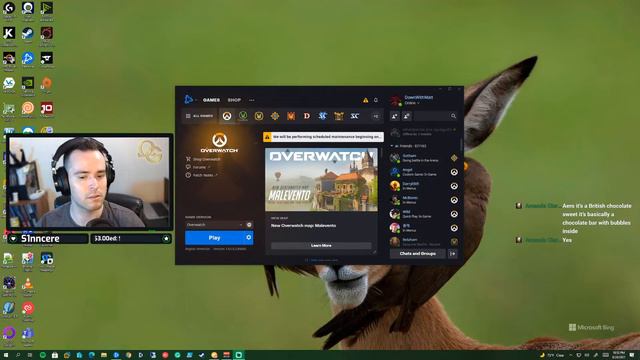The width and height of the screenshot is (640, 360).
Task: Open the taskbar search icon
Action: (x=18, y=355)
